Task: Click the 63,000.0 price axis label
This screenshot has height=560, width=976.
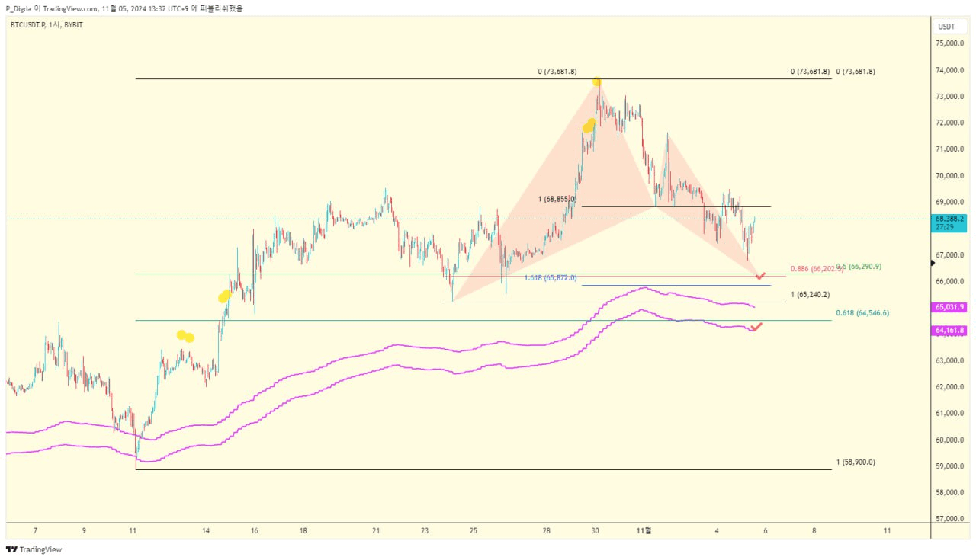Action: pyautogui.click(x=951, y=360)
